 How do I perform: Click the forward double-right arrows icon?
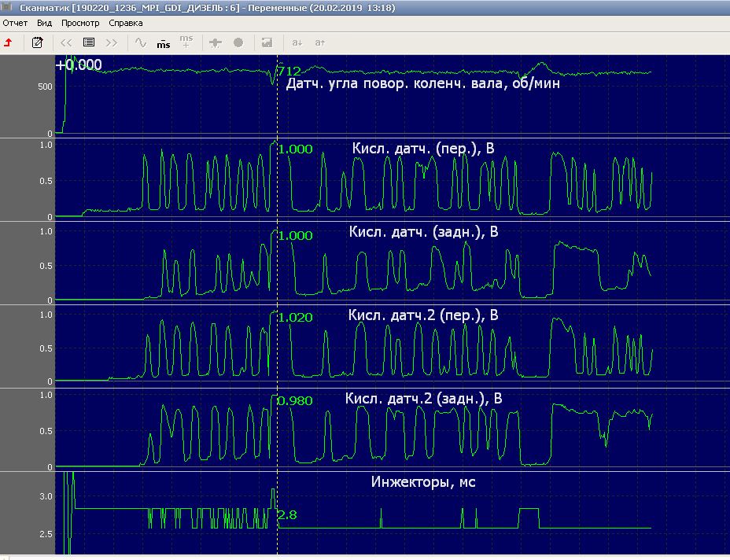[x=112, y=42]
